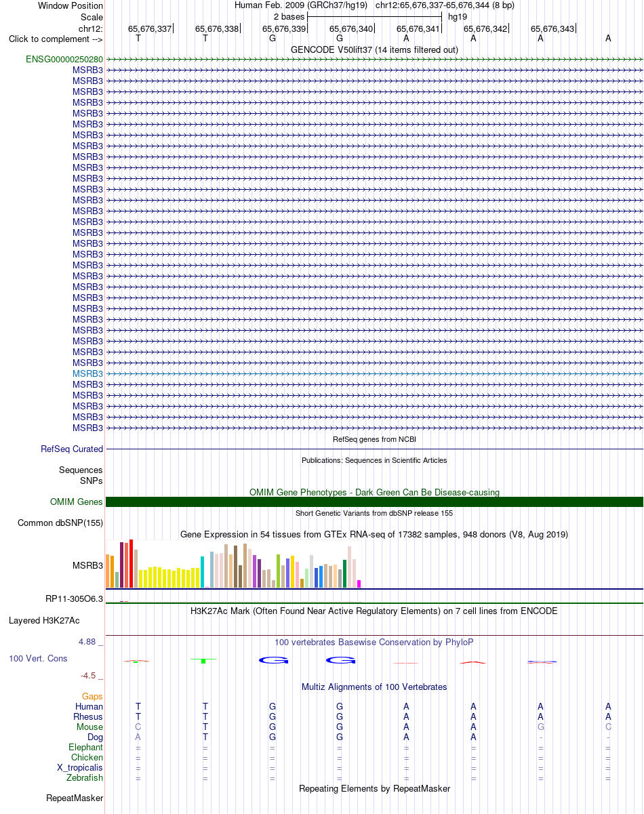644x814 pixels.
Task: Click the Chicken alignment row label
Action: [87, 757]
